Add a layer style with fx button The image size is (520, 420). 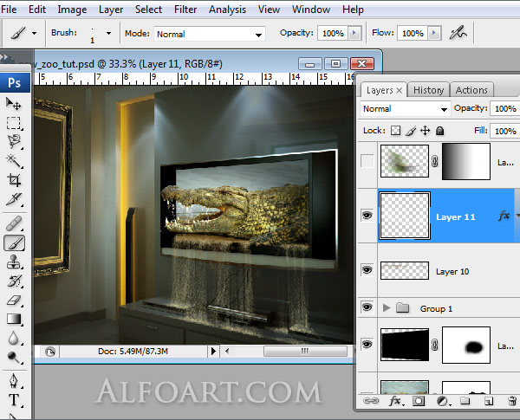(395, 401)
